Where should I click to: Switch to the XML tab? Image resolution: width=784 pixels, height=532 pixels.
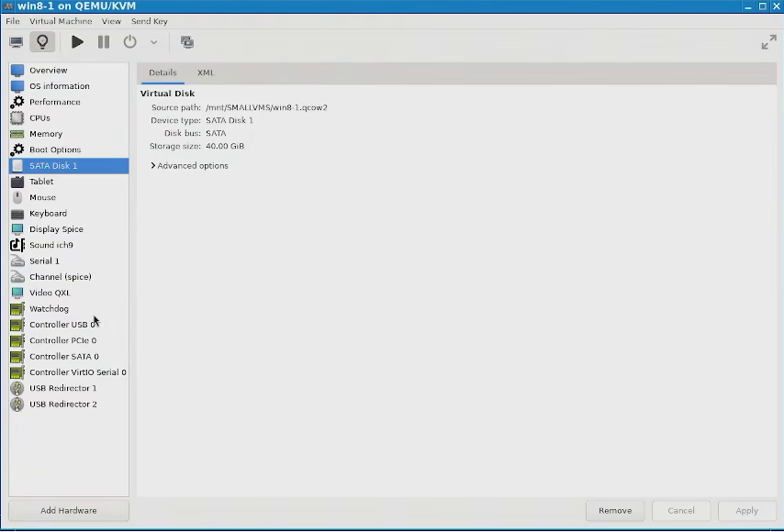[x=206, y=72]
